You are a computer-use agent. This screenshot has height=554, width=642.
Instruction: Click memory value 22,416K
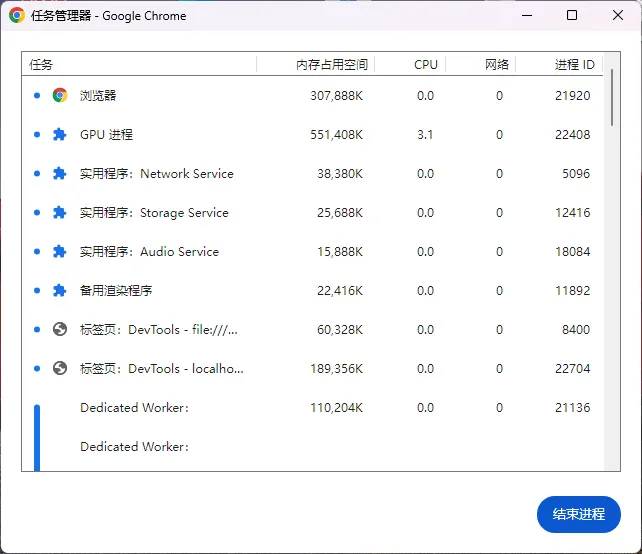(340, 291)
